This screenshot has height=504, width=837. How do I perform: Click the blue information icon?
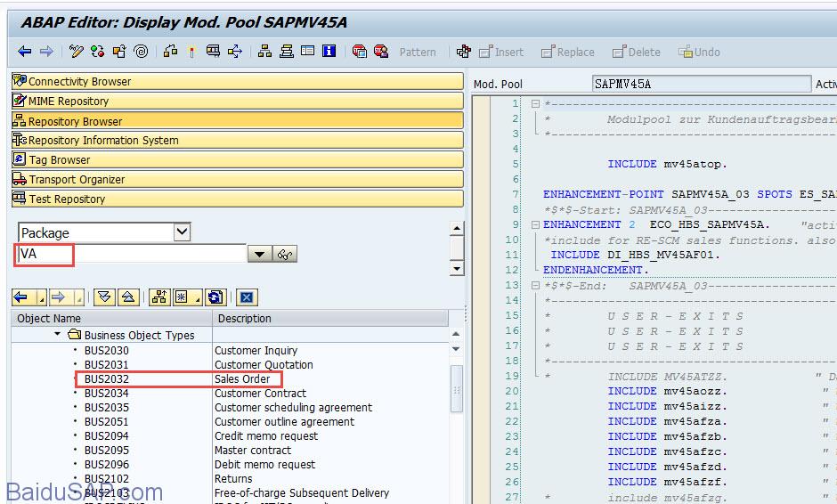pos(329,52)
